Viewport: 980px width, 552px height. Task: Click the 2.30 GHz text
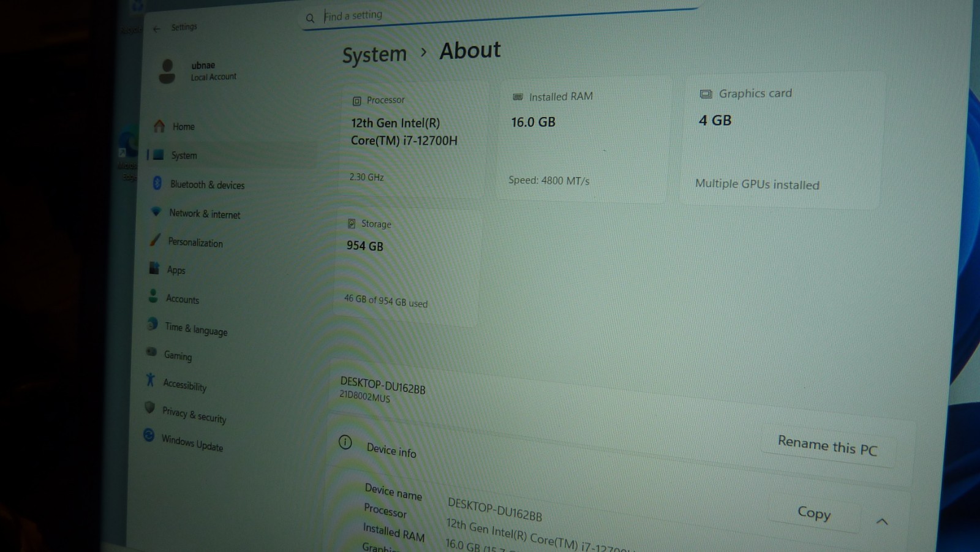(366, 177)
